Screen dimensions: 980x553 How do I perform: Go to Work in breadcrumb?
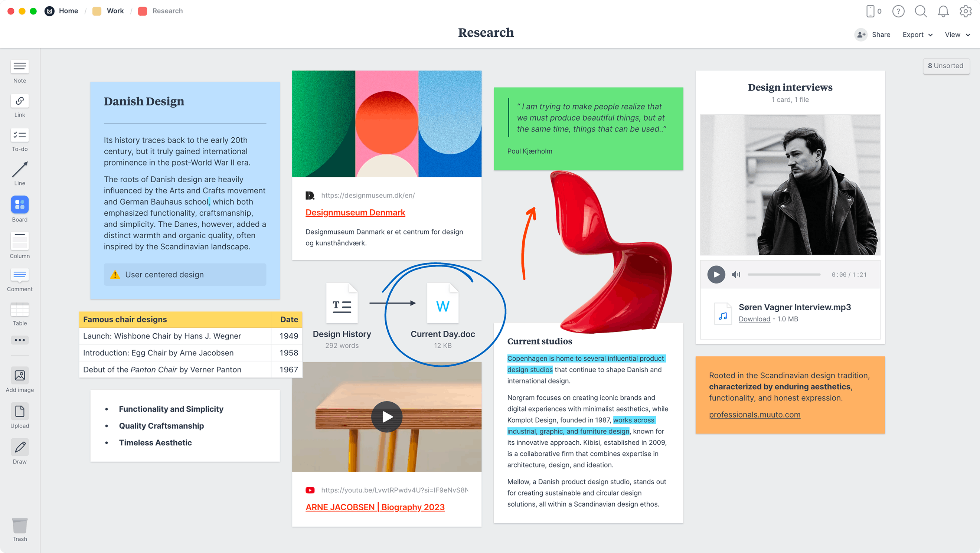tap(115, 11)
